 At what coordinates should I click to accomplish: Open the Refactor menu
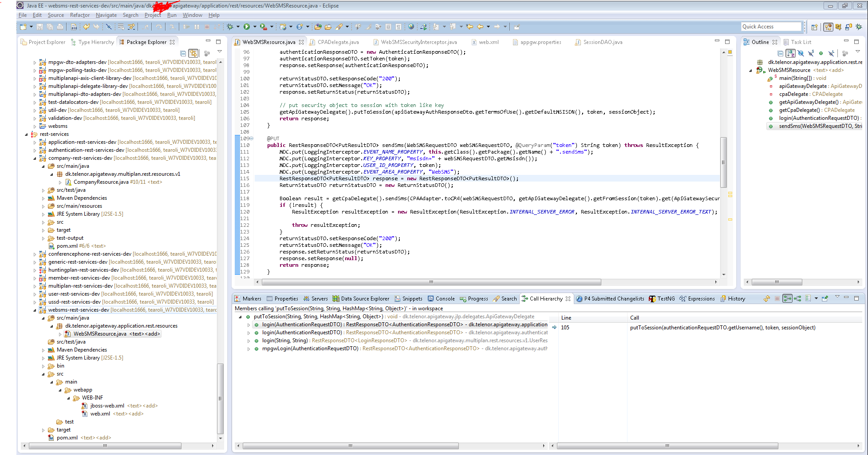(79, 15)
